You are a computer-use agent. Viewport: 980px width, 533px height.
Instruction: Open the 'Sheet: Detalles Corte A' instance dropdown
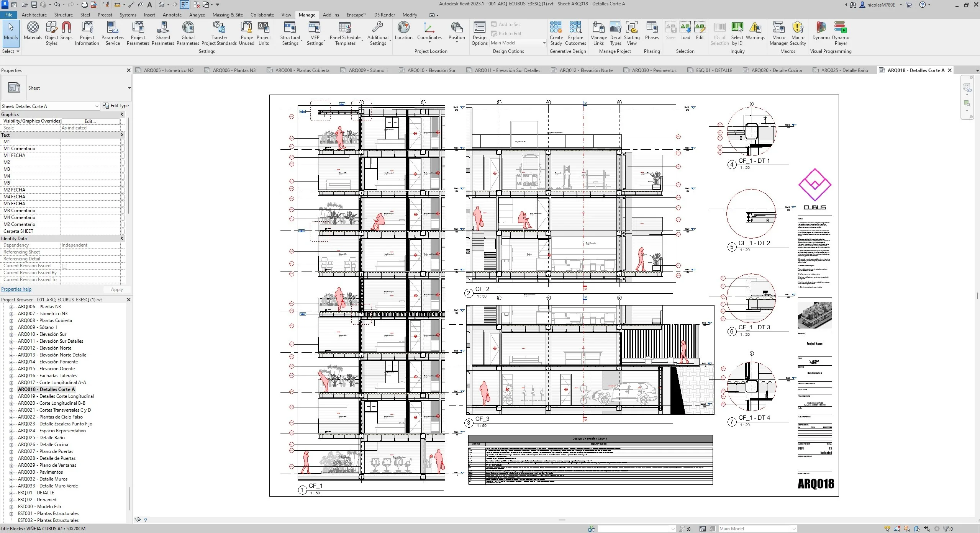tap(97, 106)
